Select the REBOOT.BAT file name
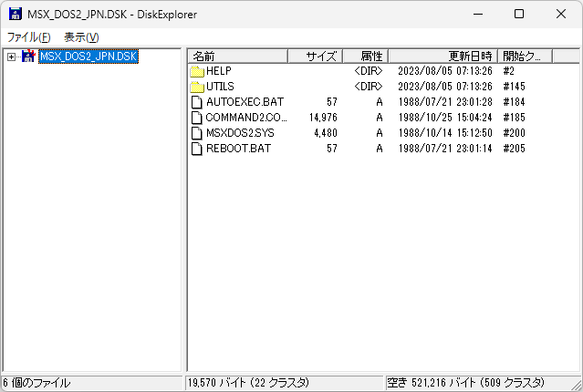The image size is (583, 392). [239, 149]
